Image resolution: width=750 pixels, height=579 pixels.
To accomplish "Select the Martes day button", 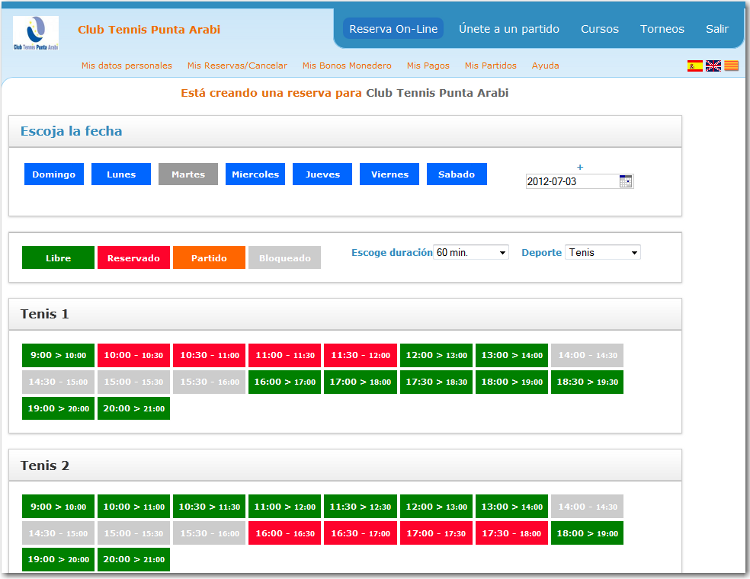I will [x=188, y=174].
